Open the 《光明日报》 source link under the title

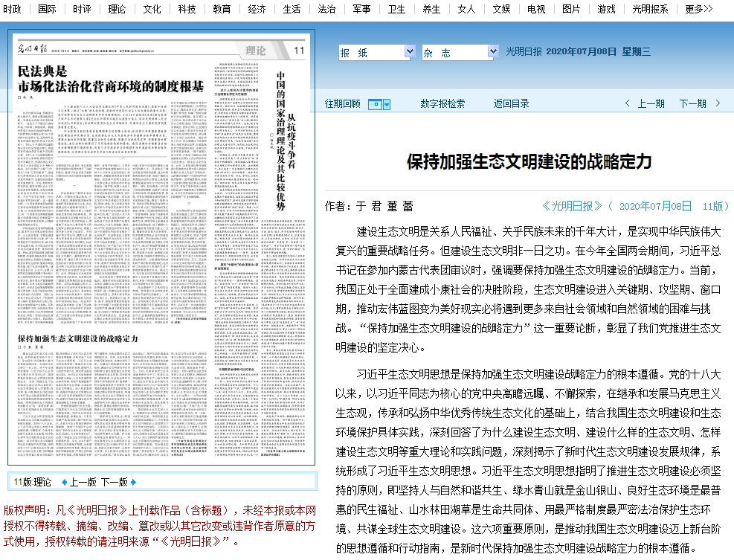coord(571,206)
